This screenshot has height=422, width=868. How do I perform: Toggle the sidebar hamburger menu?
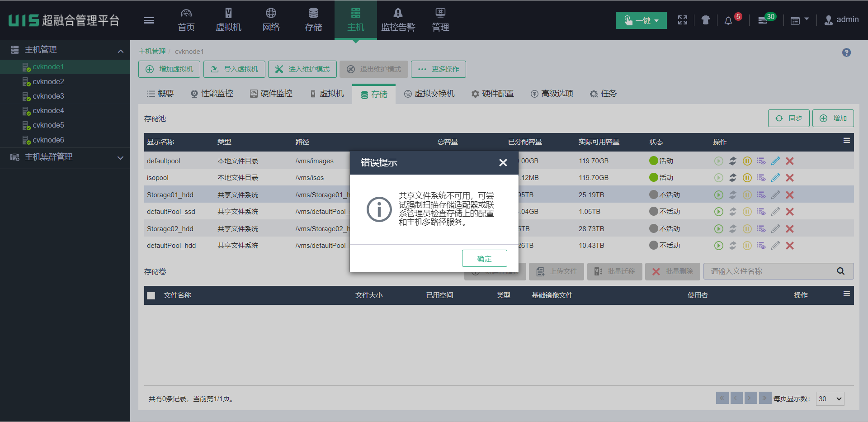149,20
